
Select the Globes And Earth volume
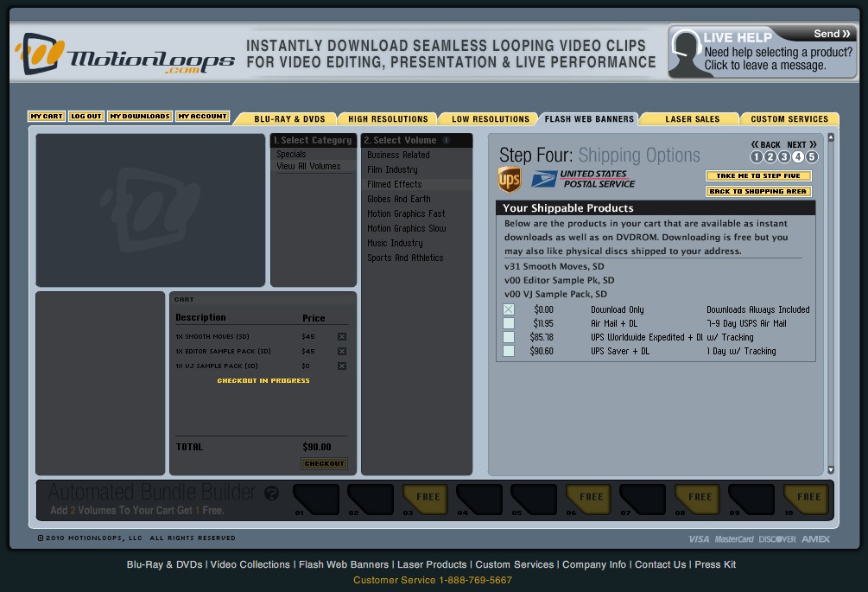(x=399, y=200)
